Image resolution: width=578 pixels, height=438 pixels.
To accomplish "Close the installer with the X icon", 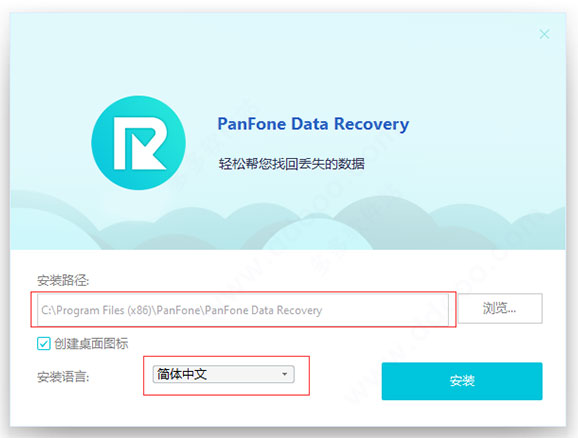I will point(544,34).
